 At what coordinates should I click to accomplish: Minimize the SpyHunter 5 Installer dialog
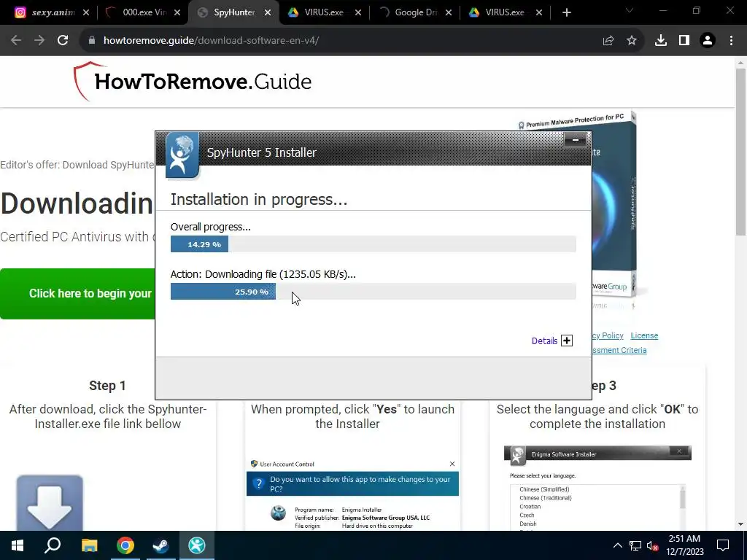click(575, 140)
